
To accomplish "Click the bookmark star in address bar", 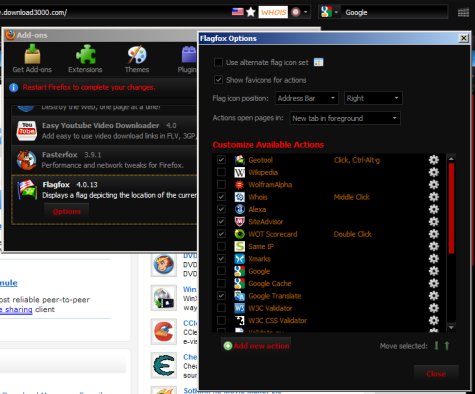I will coord(251,12).
